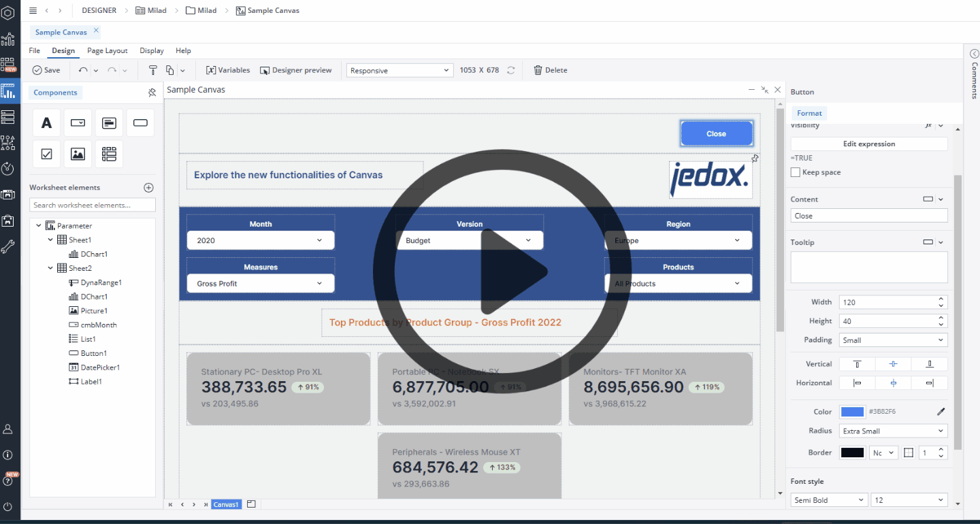Toggle the Keep space checkbox
Image resolution: width=980 pixels, height=524 pixels.
pyautogui.click(x=795, y=172)
